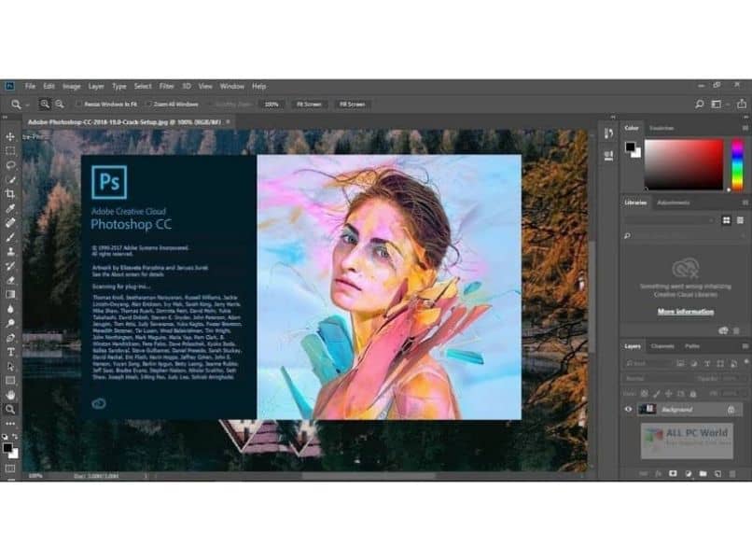
Task: Enable Resize Windows to Fit checkbox
Action: tap(79, 105)
